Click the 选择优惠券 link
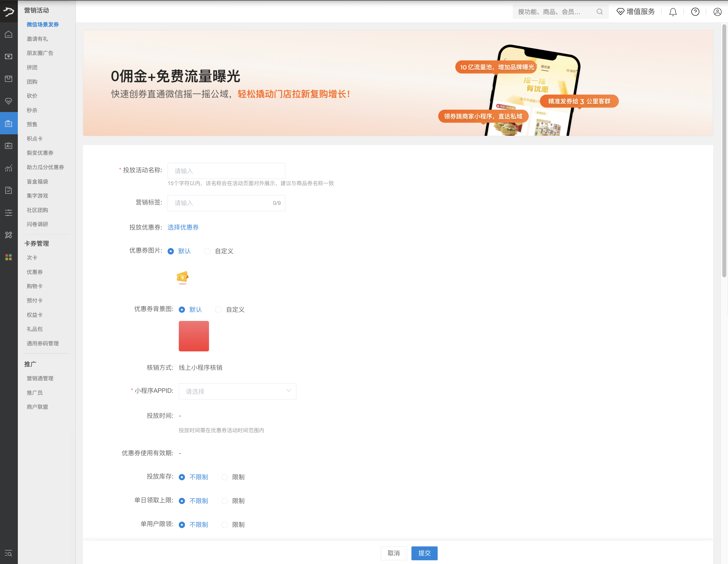Screen dimensions: 728x564 (x=183, y=227)
